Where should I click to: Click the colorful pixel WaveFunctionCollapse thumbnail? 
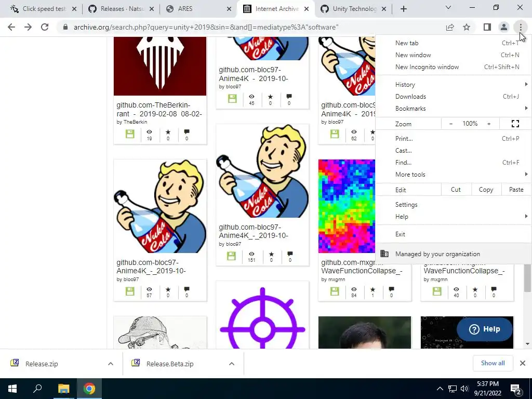(347, 206)
